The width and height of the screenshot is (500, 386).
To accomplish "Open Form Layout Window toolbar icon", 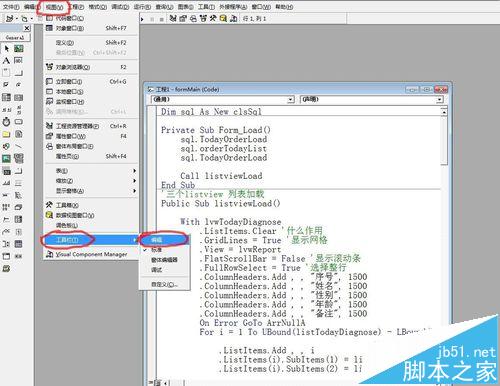I will click(x=193, y=18).
